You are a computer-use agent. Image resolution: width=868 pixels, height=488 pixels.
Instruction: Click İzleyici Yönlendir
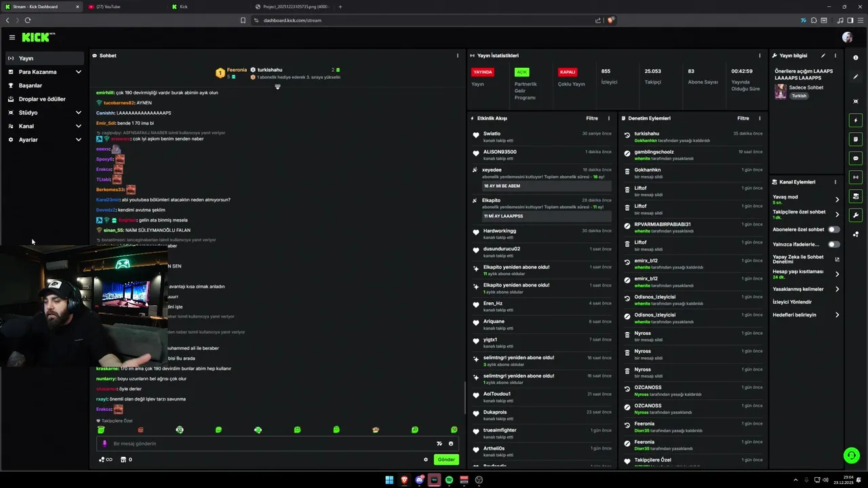click(x=792, y=302)
